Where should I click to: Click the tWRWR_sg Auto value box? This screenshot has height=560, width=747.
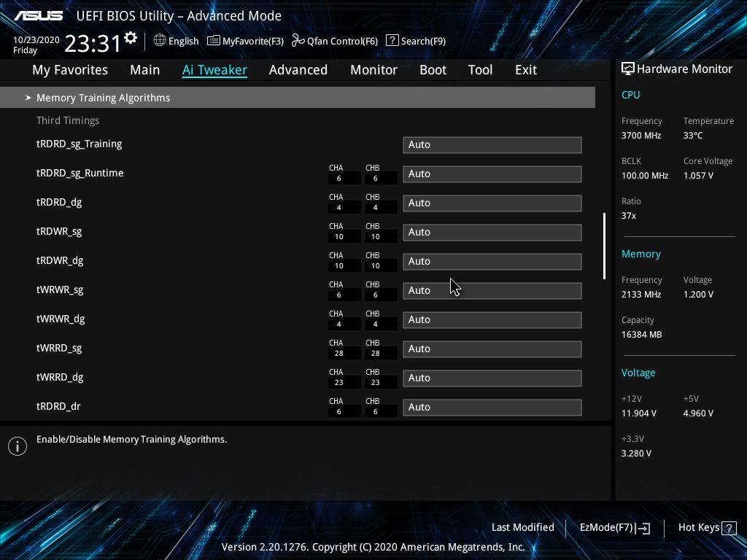pyautogui.click(x=492, y=290)
